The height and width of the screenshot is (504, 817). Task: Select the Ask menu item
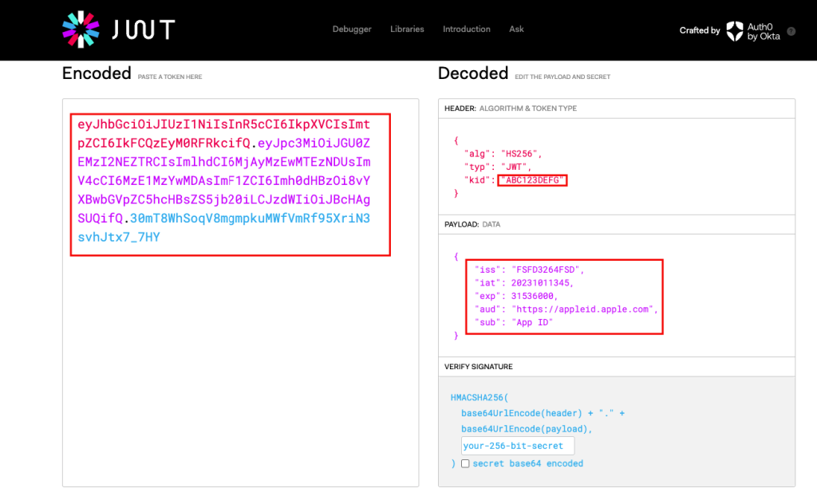(516, 30)
